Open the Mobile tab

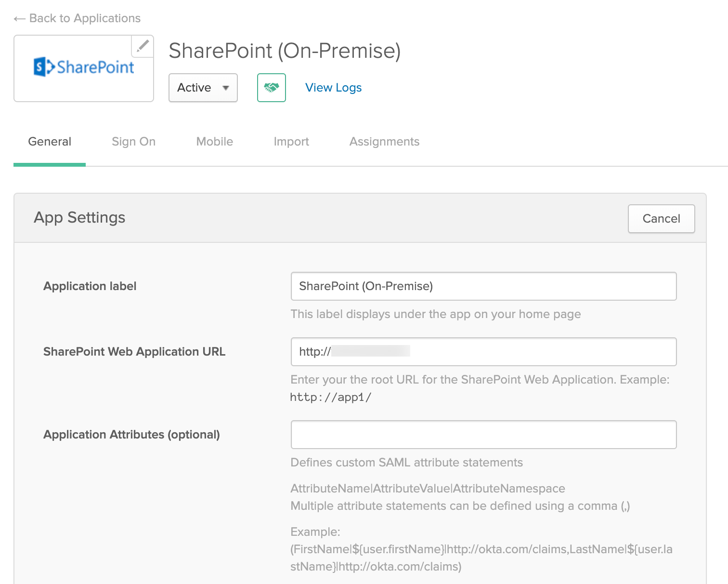(x=214, y=142)
